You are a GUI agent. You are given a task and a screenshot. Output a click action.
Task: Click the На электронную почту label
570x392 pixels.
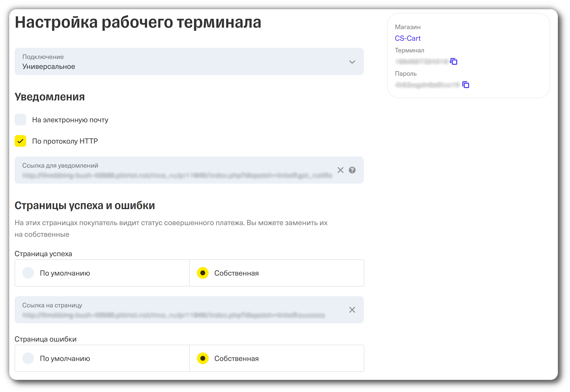tap(70, 120)
